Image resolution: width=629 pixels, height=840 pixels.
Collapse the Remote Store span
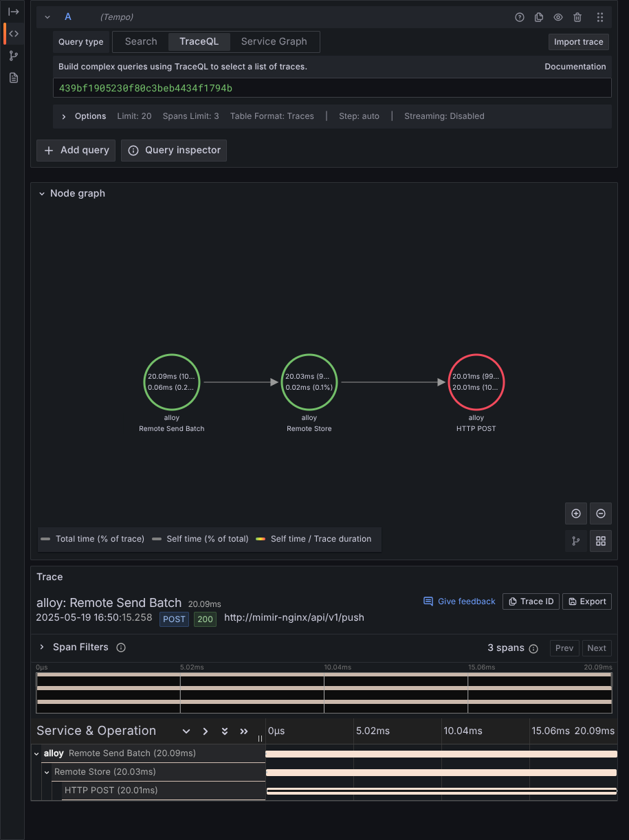(x=47, y=773)
